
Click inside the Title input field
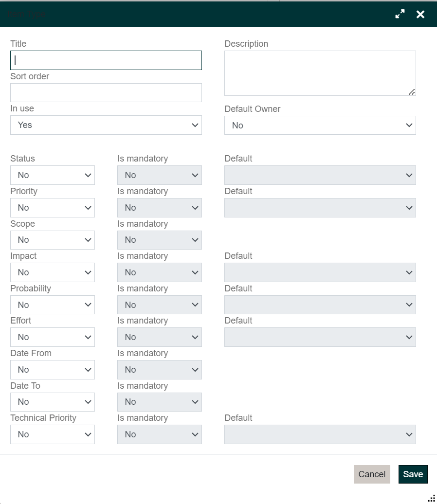(x=106, y=60)
